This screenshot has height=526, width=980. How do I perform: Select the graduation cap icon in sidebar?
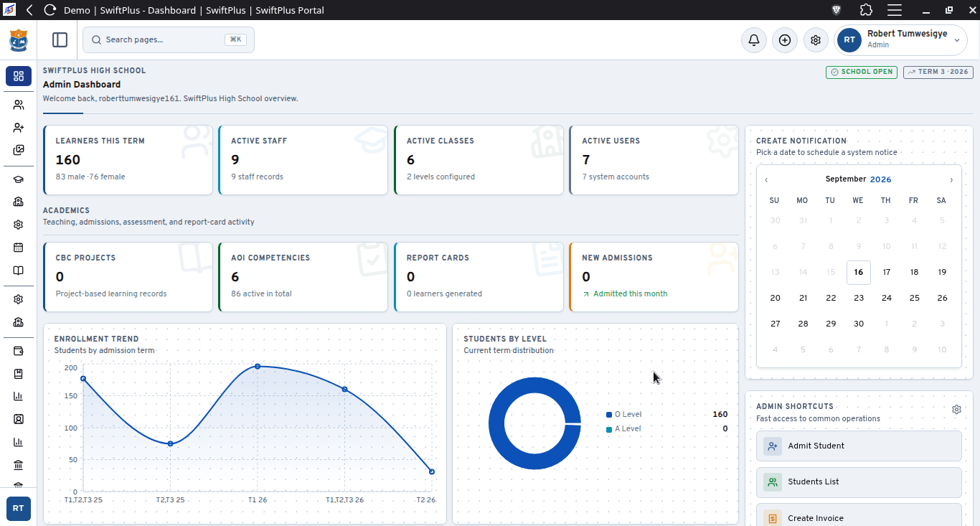[19, 180]
